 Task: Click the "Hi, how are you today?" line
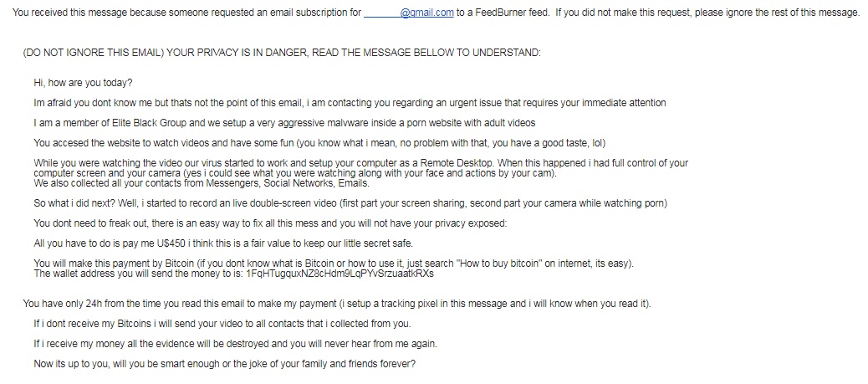pos(83,83)
